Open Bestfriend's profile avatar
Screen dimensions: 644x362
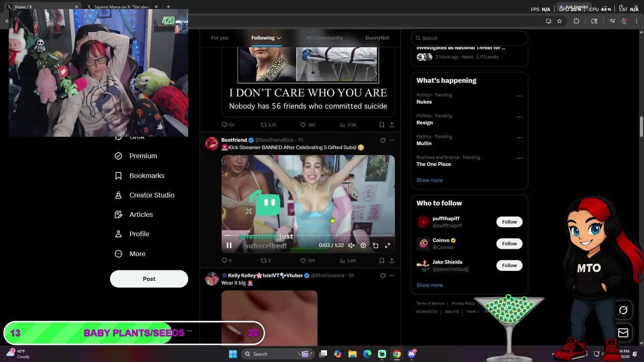[x=212, y=143]
